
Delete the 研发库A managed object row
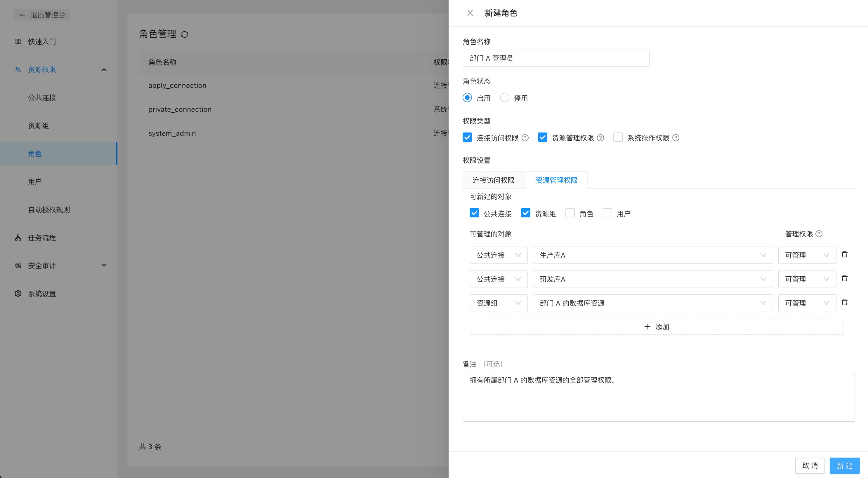(x=844, y=278)
